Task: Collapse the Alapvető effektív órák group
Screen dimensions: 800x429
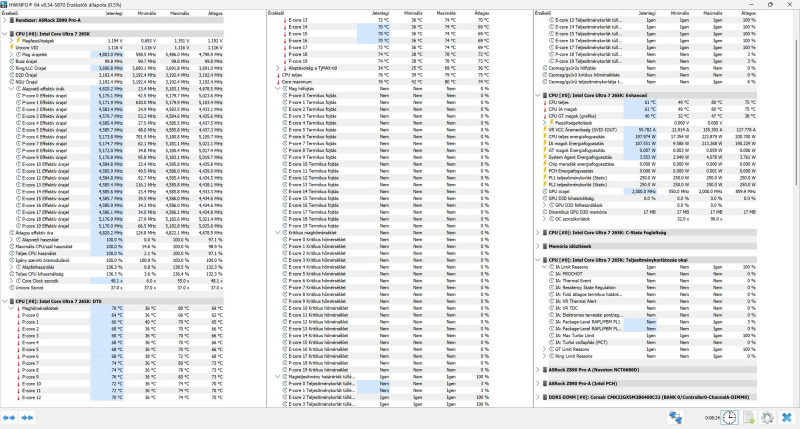Action: click(11, 89)
